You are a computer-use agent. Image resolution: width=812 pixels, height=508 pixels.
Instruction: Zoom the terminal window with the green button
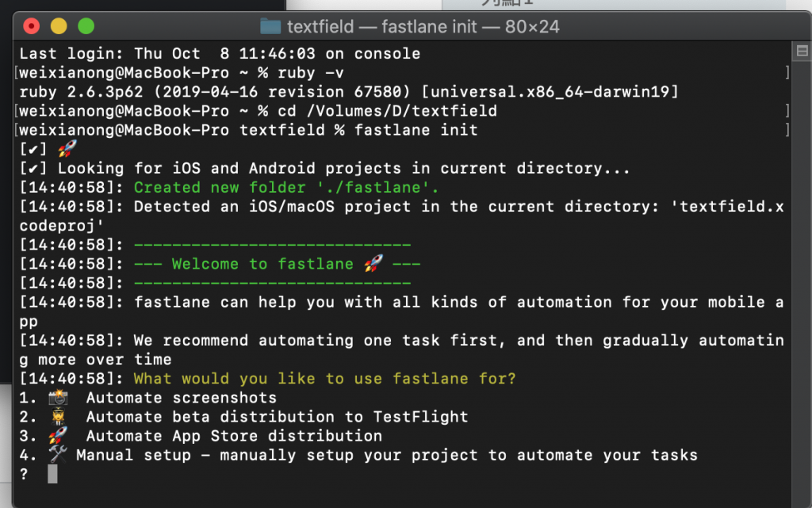[x=85, y=26]
